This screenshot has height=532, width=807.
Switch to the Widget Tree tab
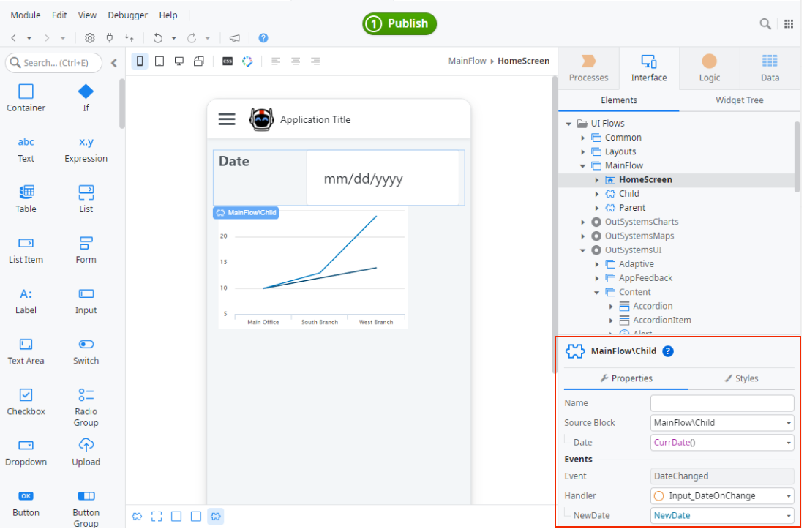point(739,100)
